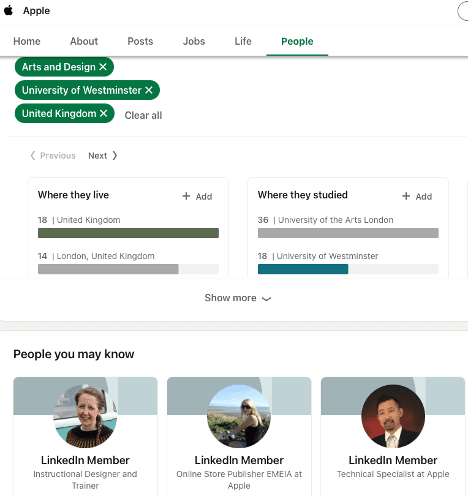This screenshot has height=496, width=468.
Task: Select the People tab
Action: click(297, 41)
